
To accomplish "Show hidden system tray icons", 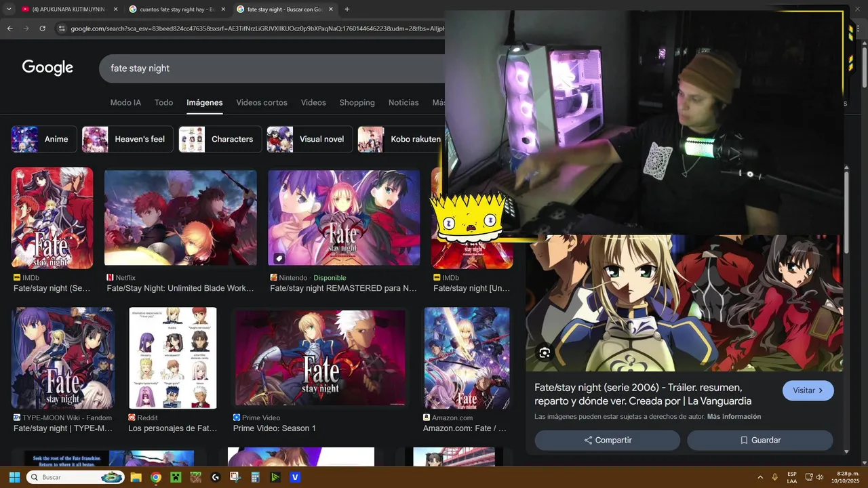I will (759, 477).
